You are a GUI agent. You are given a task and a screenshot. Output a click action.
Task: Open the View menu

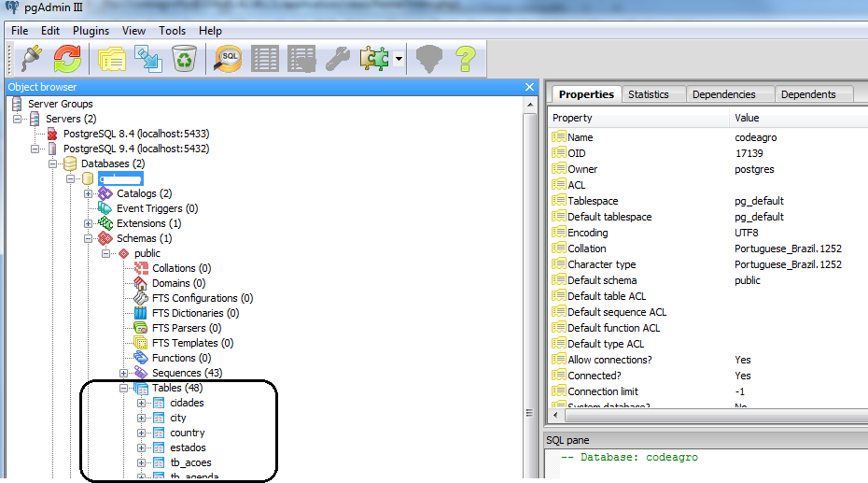click(133, 31)
